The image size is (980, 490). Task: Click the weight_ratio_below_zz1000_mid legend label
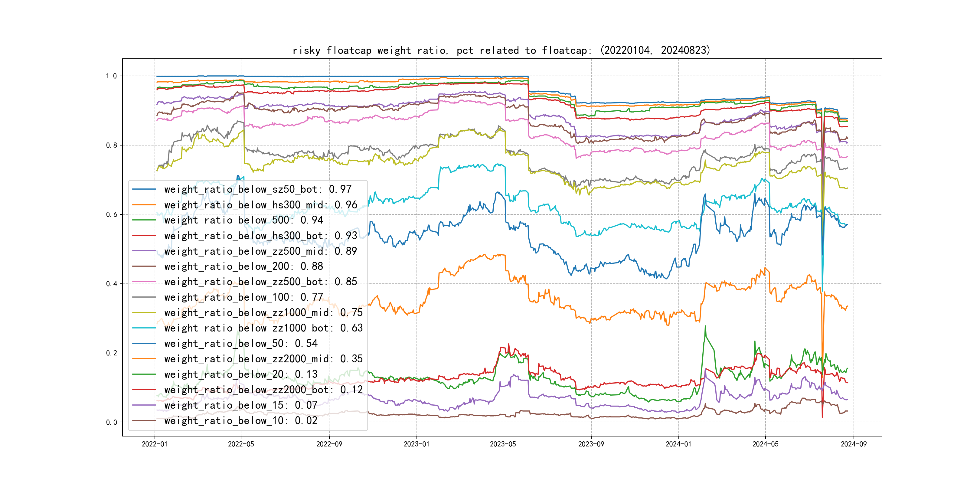point(263,312)
